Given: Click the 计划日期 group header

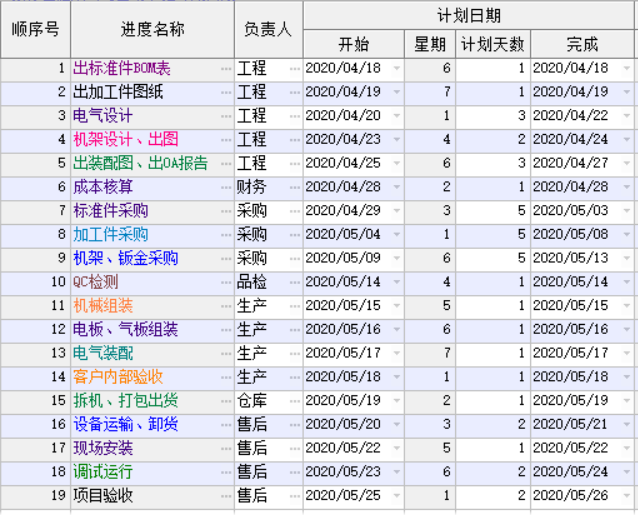Looking at the screenshot, I should (469, 15).
